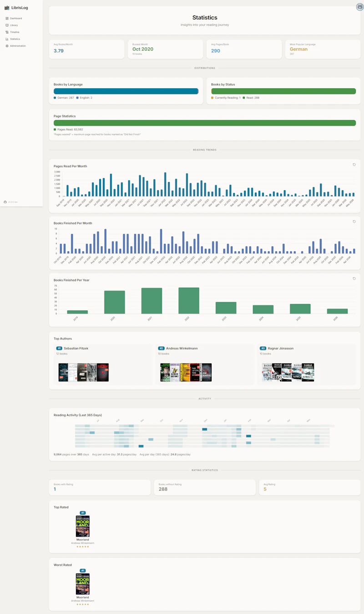The width and height of the screenshot is (364, 614).
Task: Open the user avatar at top right
Action: [x=359, y=7]
